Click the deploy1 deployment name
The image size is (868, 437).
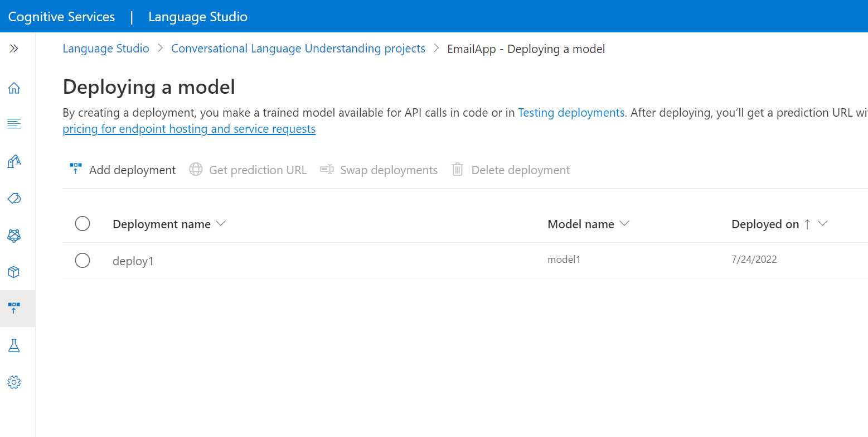pyautogui.click(x=133, y=261)
